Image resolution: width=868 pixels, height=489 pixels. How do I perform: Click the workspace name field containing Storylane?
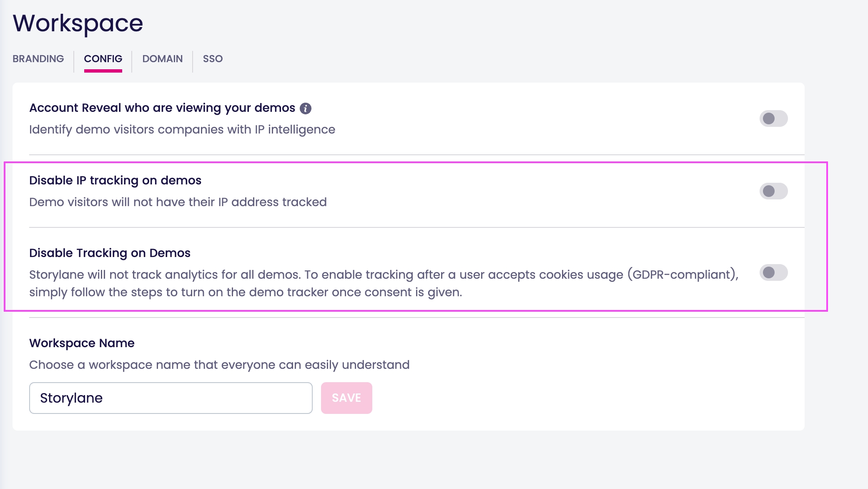coord(171,398)
